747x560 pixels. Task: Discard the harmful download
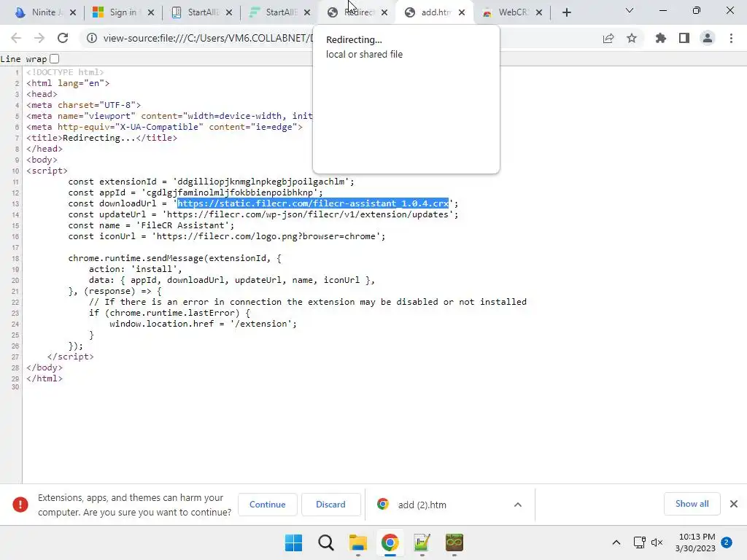coord(330,505)
